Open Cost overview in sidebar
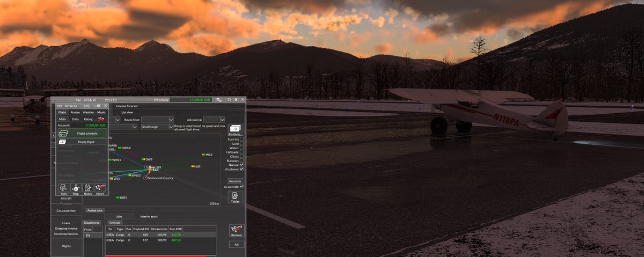The image size is (644, 257). [x=66, y=210]
